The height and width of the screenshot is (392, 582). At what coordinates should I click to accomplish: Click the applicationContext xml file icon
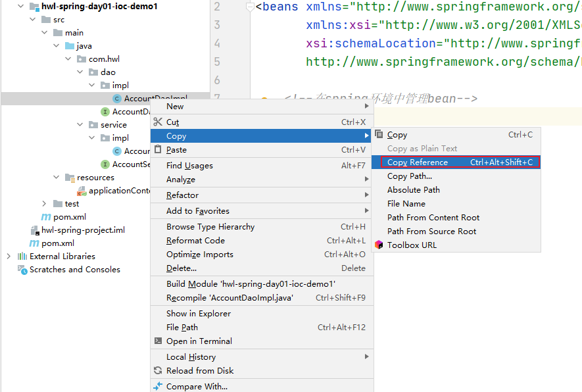82,191
